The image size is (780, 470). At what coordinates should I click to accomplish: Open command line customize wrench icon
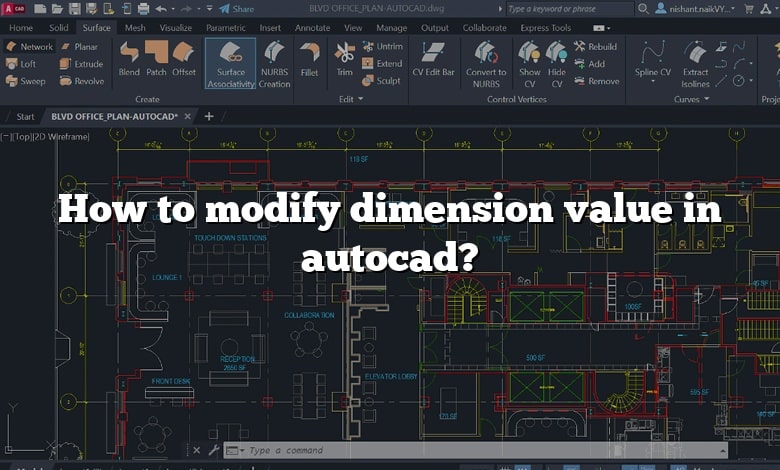click(213, 451)
